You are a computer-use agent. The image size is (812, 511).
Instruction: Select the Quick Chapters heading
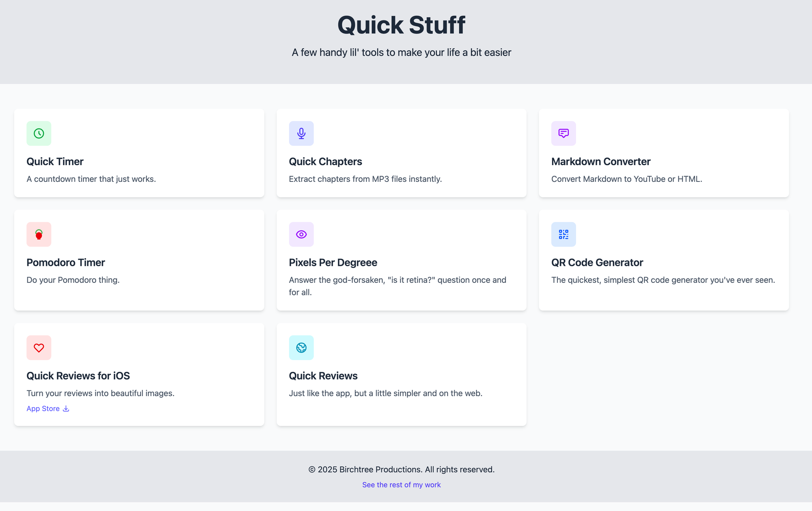click(x=326, y=162)
